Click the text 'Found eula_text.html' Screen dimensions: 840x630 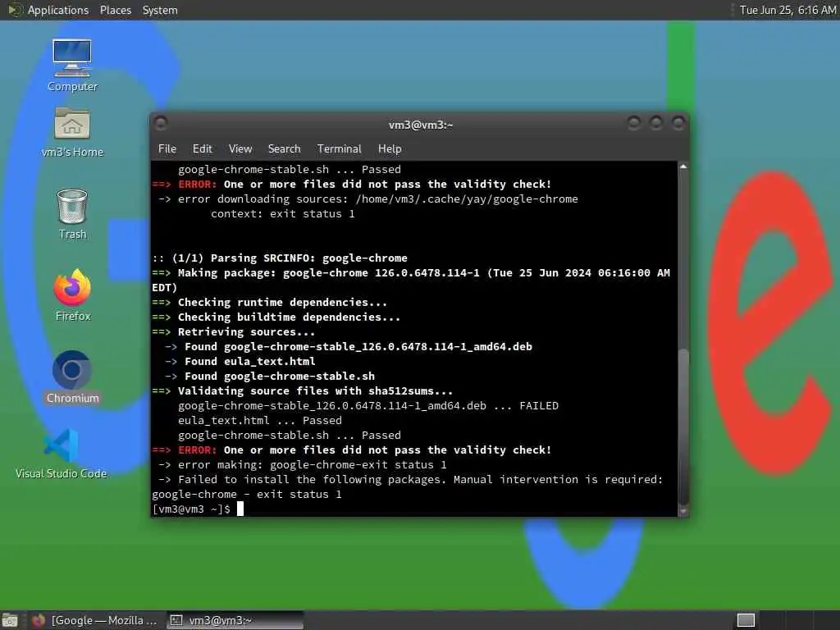pos(249,362)
